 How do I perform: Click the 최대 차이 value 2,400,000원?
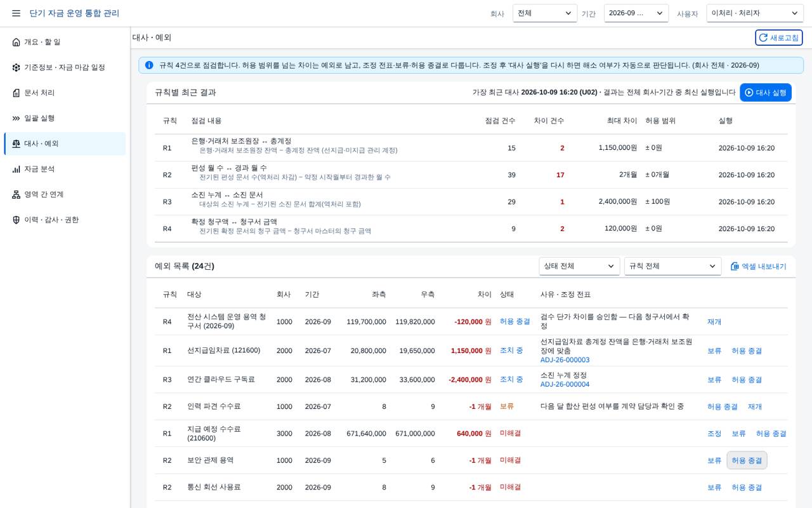pos(617,202)
